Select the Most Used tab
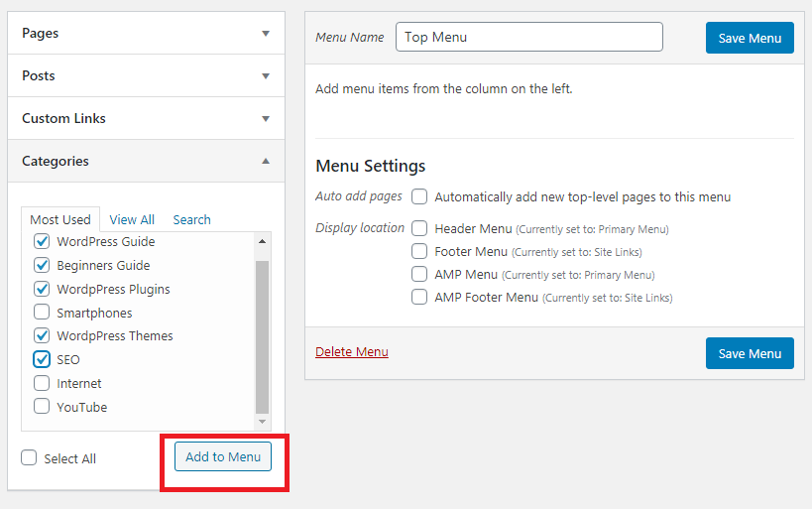812x509 pixels. point(60,219)
